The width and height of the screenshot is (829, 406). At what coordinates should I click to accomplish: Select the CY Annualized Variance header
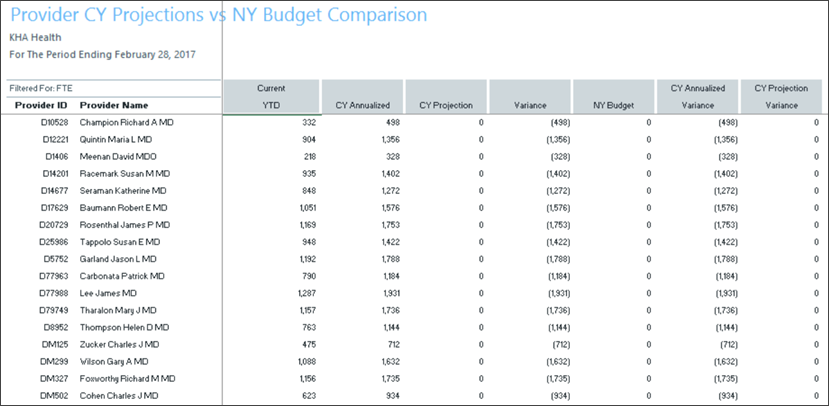(699, 96)
